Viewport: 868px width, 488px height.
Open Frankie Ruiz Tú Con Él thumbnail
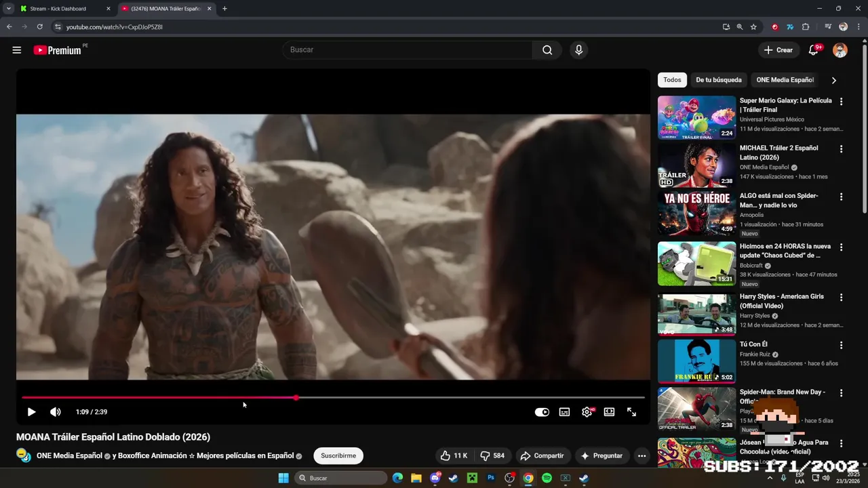coord(696,361)
